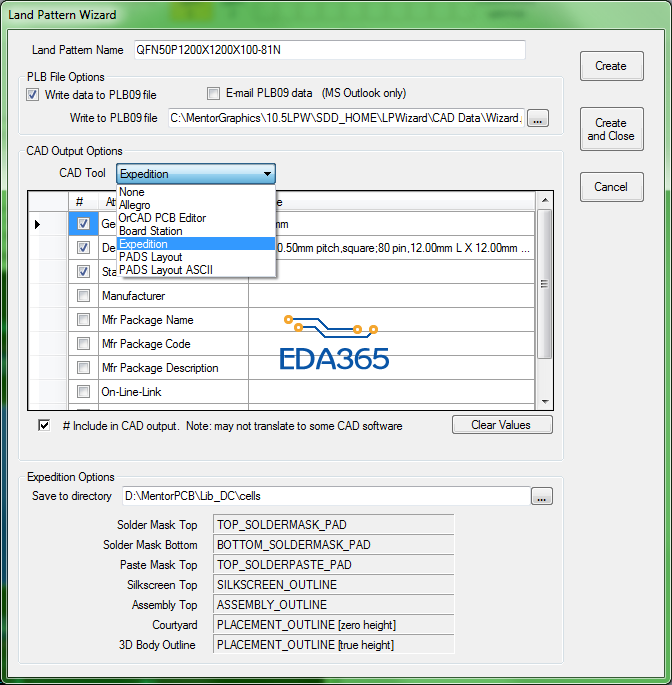Cancel the Land Pattern Wizard
672x685 pixels.
[x=611, y=187]
